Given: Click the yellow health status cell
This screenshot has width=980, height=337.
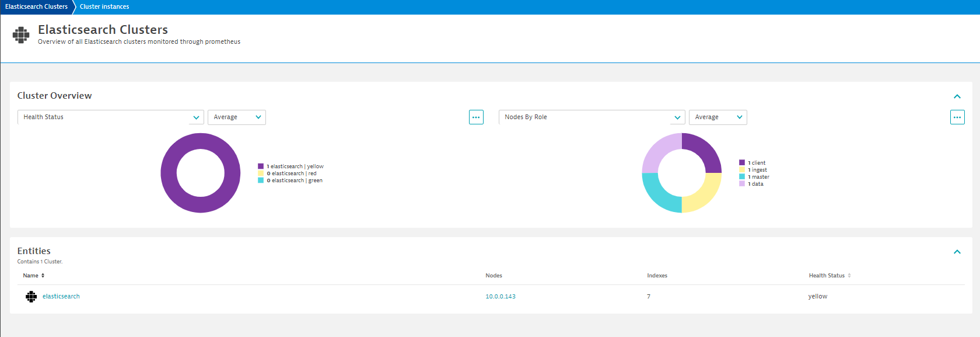Looking at the screenshot, I should pos(818,297).
